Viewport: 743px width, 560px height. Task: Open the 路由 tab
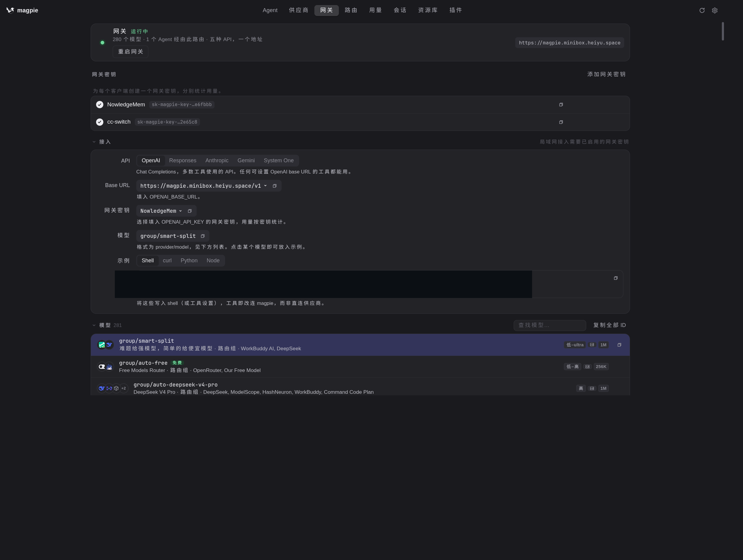351,10
